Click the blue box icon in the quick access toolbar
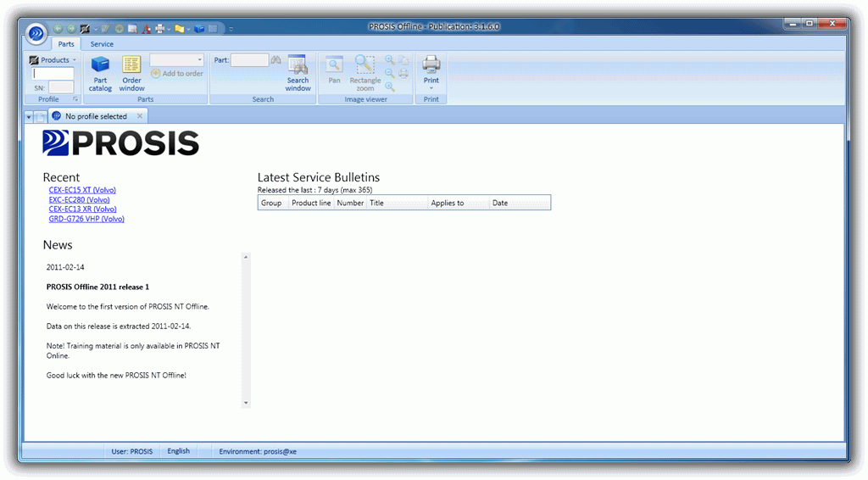The image size is (868, 480). [x=199, y=29]
